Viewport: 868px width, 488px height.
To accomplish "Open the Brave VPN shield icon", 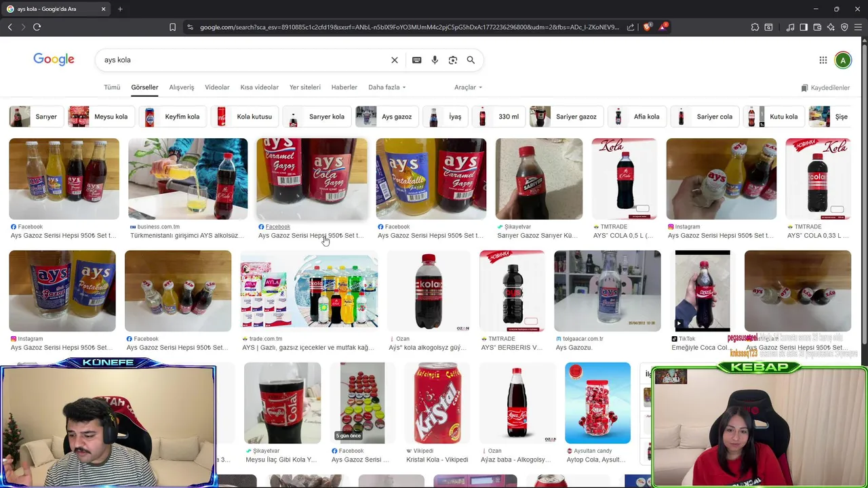I will tap(844, 27).
